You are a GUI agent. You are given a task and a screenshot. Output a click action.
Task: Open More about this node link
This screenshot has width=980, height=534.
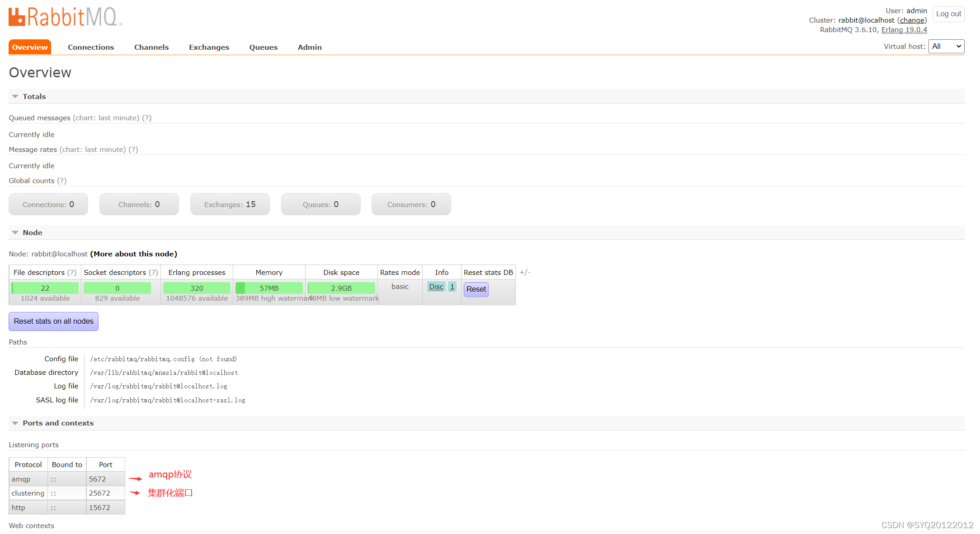pos(134,254)
